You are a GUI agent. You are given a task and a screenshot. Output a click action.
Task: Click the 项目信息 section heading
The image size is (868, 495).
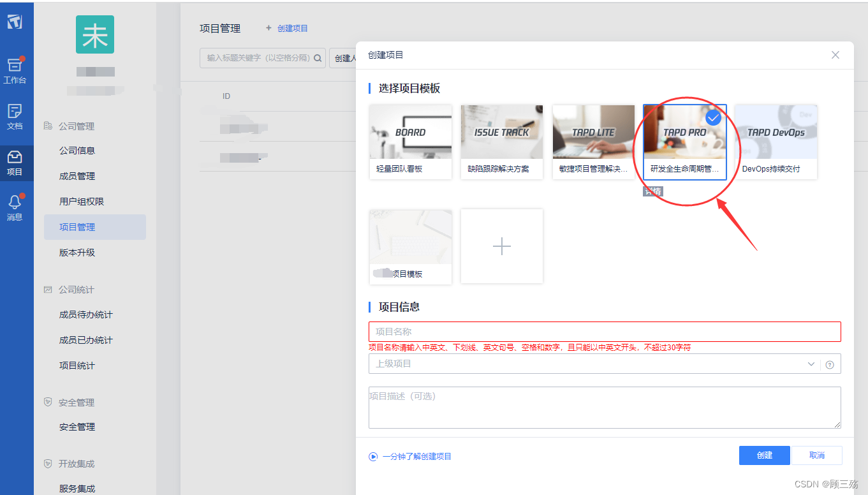point(399,307)
